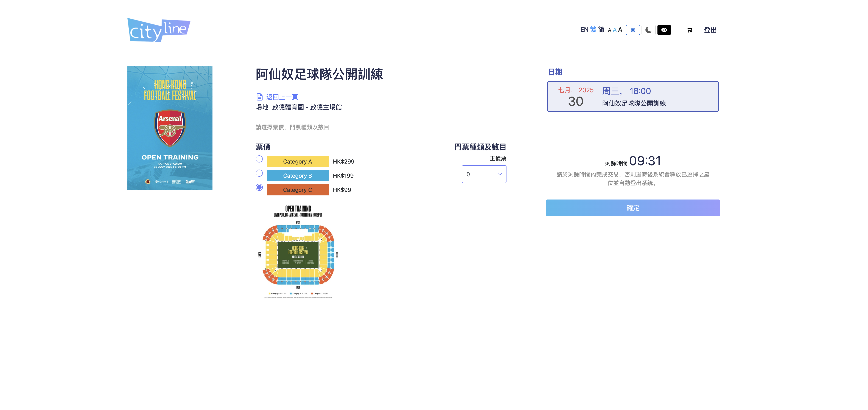Switch language to EN
The image size is (868, 410).
(x=584, y=30)
